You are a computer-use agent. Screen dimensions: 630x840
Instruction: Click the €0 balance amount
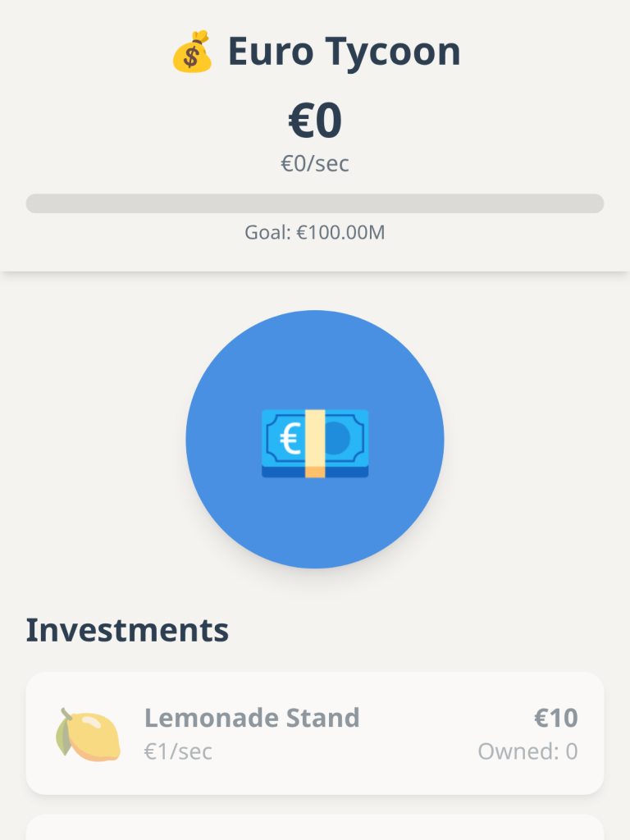[x=315, y=121]
